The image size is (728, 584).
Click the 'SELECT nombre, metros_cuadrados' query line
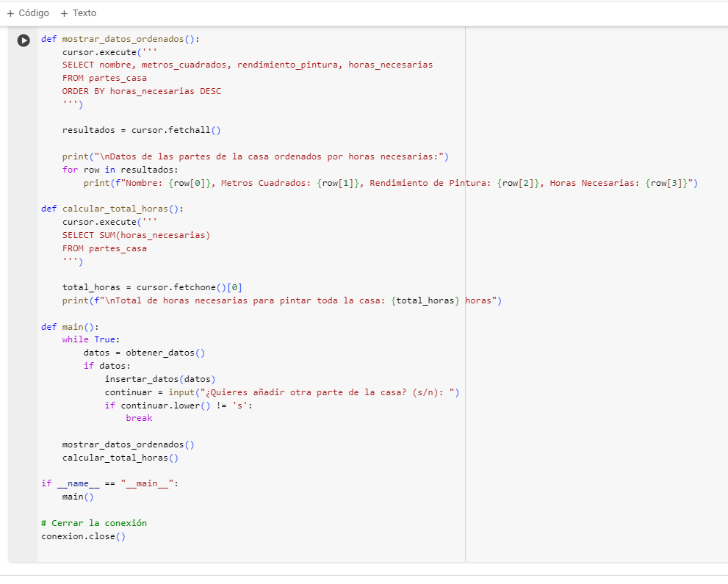[x=248, y=65]
